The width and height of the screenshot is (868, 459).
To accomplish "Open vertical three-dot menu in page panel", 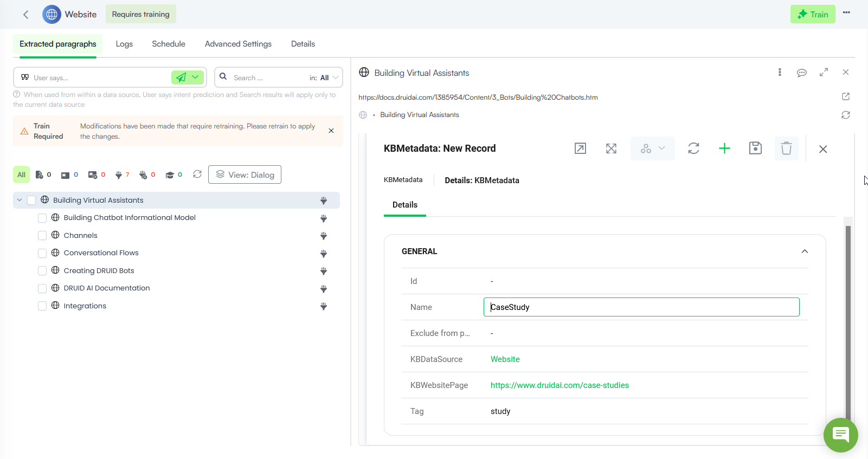I will click(780, 72).
